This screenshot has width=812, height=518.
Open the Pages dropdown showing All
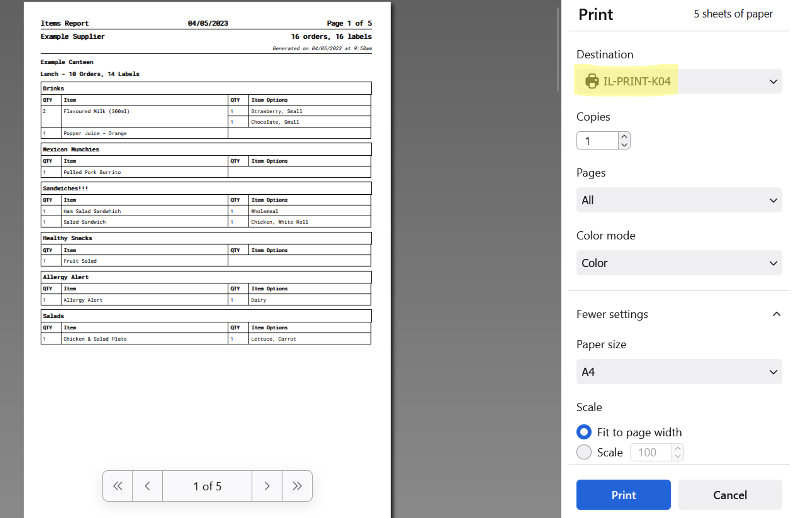[x=679, y=200]
